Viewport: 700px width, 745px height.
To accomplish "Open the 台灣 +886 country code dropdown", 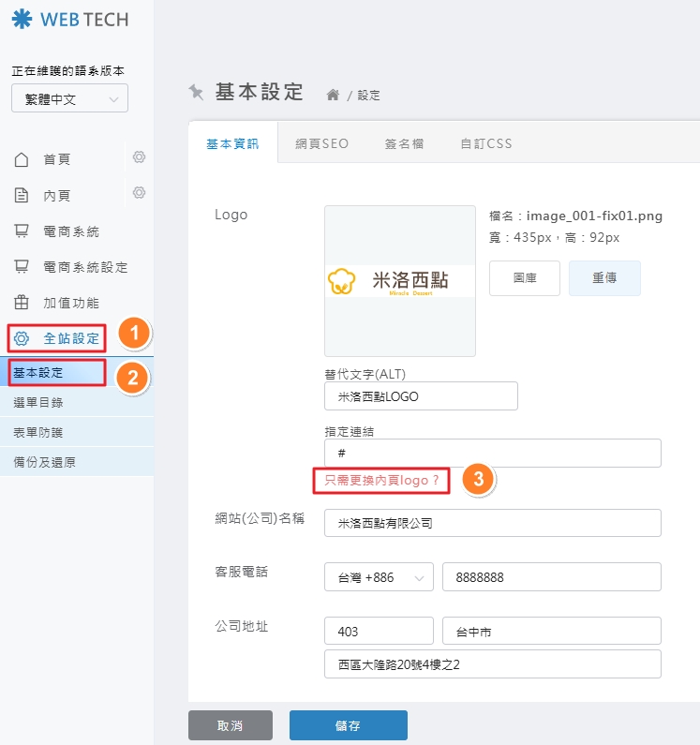I will coord(379,577).
